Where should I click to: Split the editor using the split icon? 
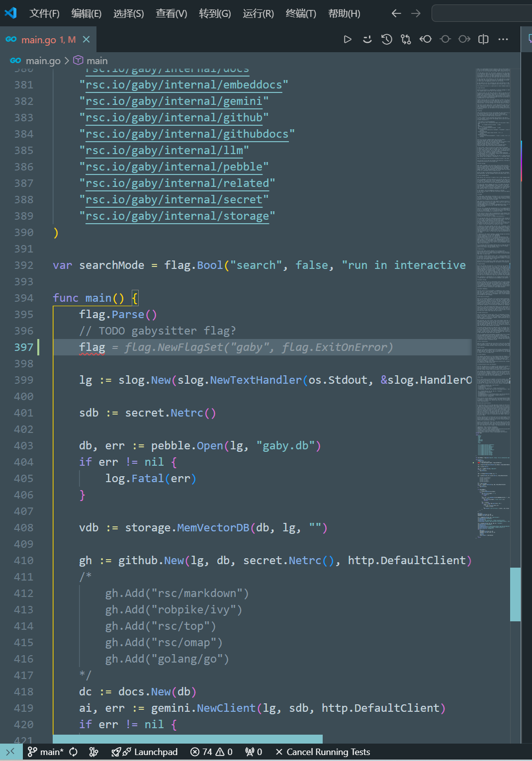click(x=483, y=39)
